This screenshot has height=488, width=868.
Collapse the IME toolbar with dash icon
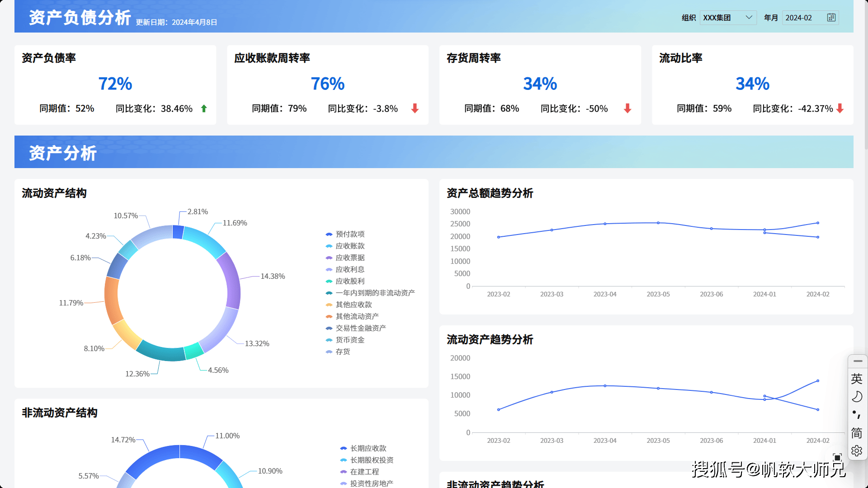tap(857, 361)
